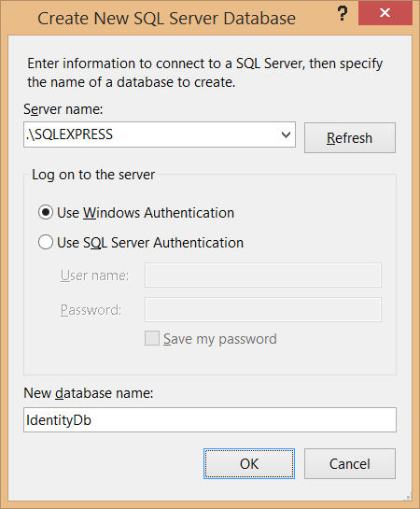Viewport: 420px width, 509px height.
Task: Click the Refresh button
Action: [350, 137]
